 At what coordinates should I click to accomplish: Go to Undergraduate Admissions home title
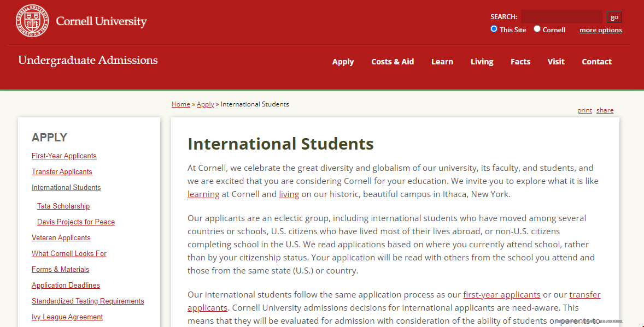88,60
